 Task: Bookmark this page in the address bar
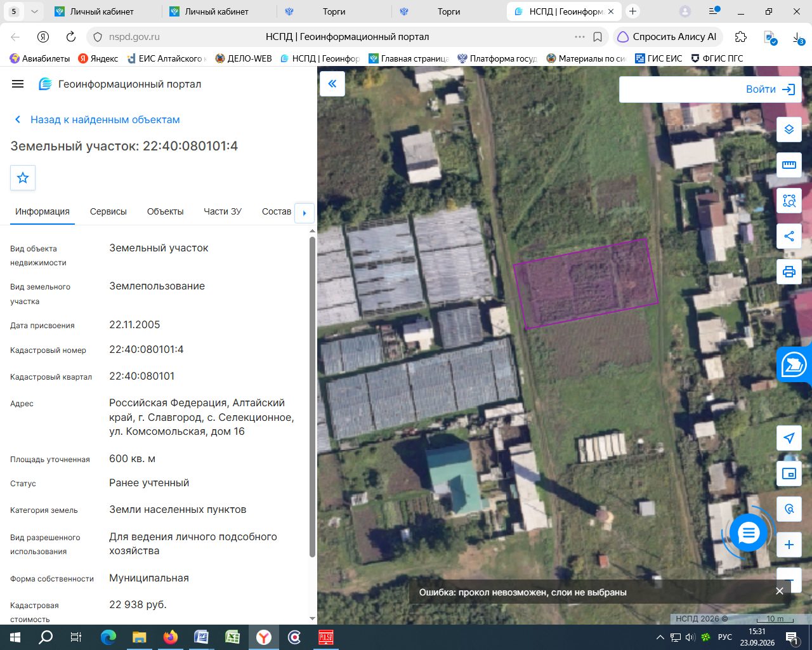(597, 37)
